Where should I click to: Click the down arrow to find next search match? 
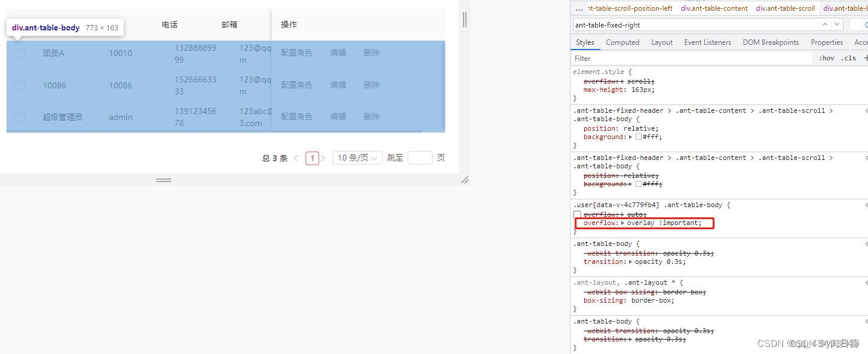click(x=836, y=24)
